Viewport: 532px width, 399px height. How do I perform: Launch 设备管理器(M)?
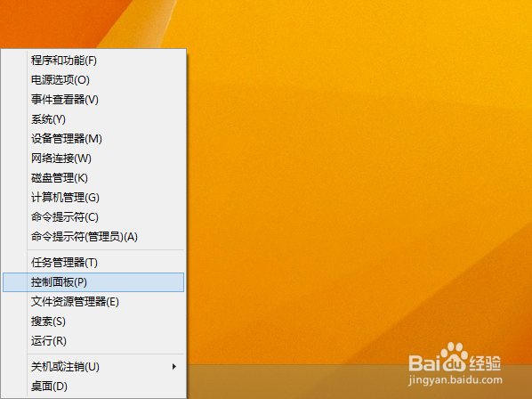click(93, 139)
